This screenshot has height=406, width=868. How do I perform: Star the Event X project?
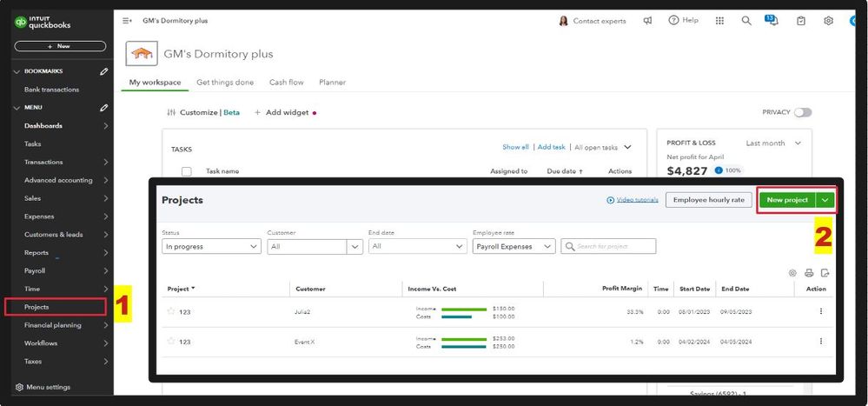tap(171, 341)
